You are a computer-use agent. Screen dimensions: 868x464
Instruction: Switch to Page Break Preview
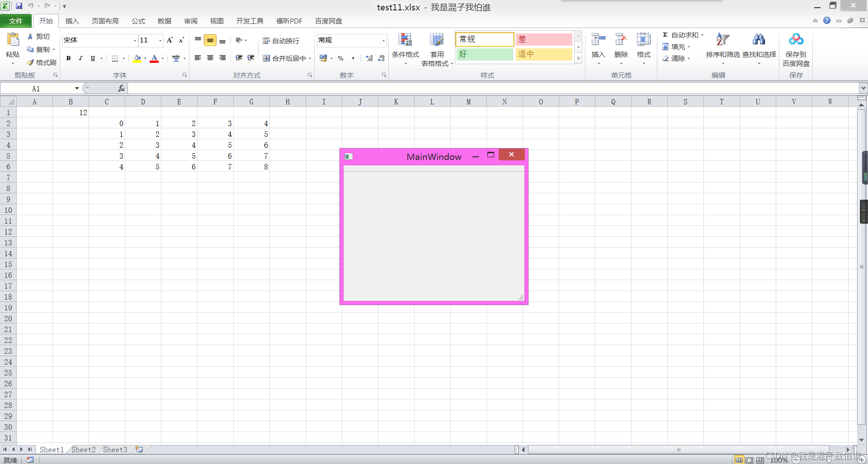pos(760,460)
